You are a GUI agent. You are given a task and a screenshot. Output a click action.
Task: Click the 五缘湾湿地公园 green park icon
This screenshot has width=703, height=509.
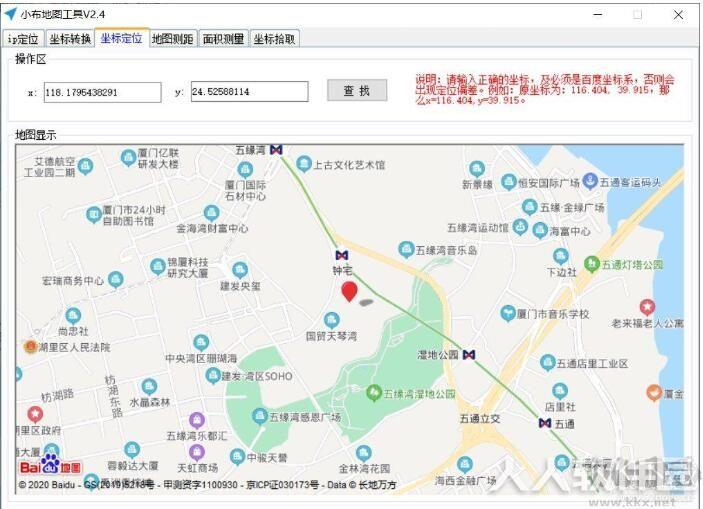pos(373,393)
